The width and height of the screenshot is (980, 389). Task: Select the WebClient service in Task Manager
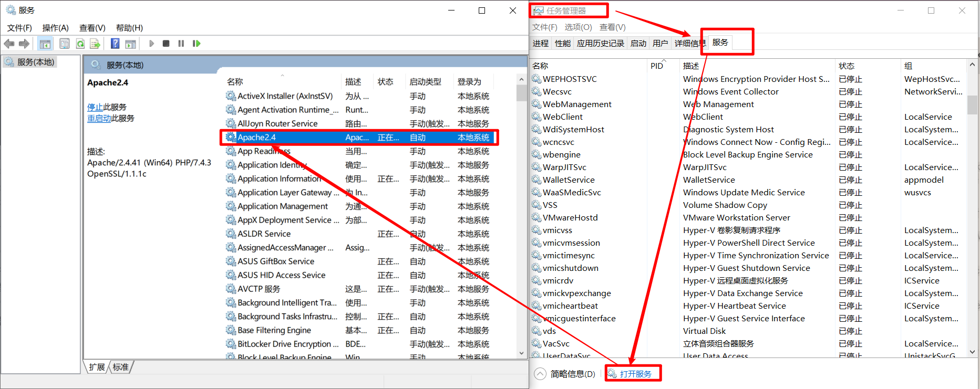(x=748, y=117)
